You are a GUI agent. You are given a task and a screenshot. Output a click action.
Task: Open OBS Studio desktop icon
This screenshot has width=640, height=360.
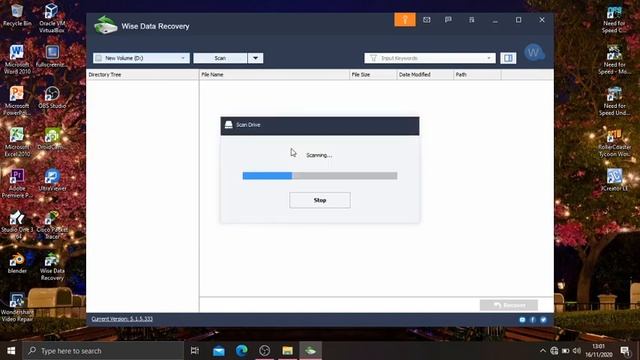coord(52,97)
